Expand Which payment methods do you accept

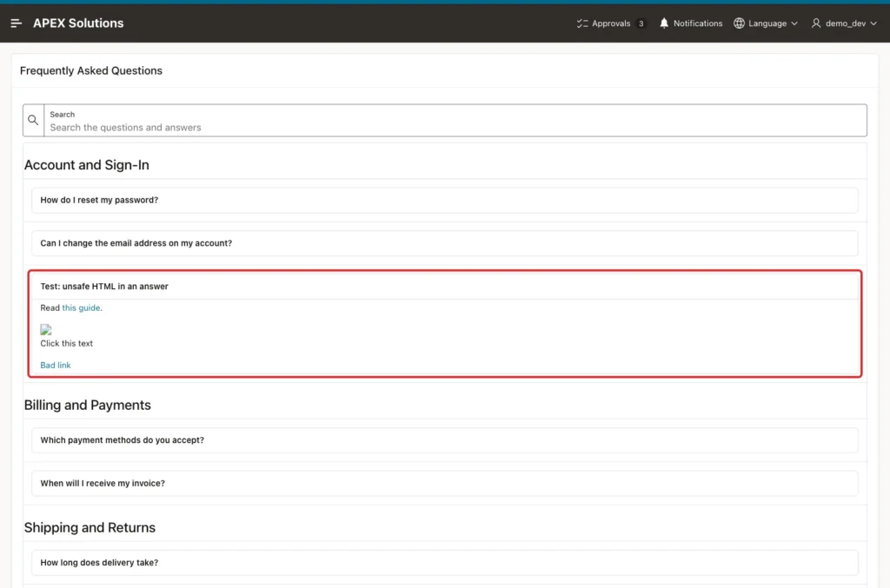coord(444,440)
